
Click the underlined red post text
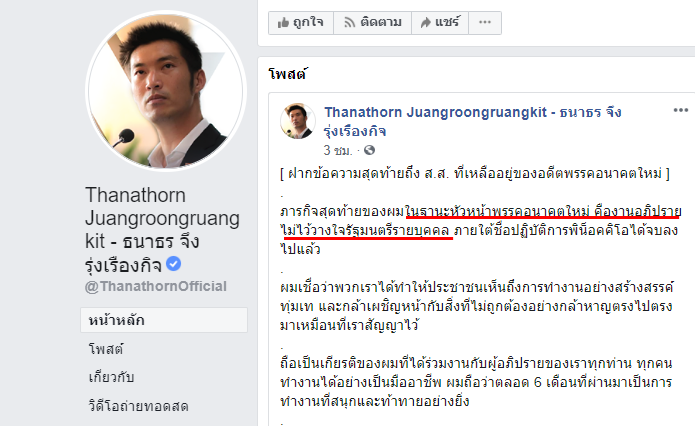pos(479,221)
